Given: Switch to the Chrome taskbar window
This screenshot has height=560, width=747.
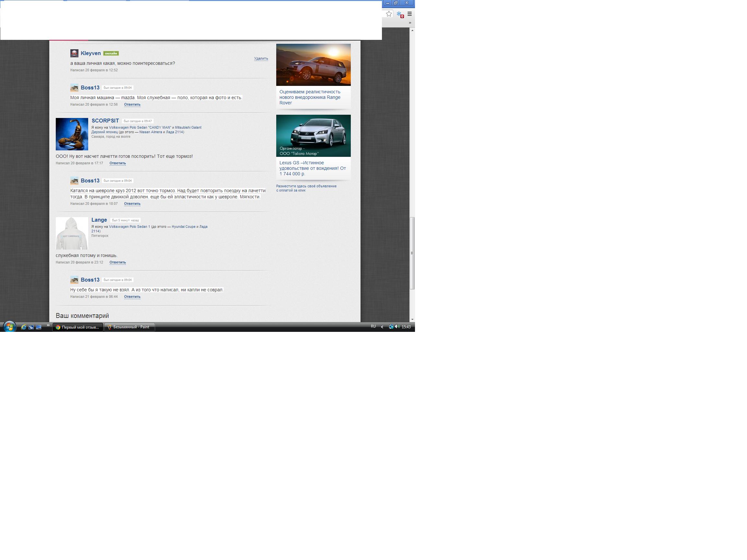Looking at the screenshot, I should click(78, 327).
